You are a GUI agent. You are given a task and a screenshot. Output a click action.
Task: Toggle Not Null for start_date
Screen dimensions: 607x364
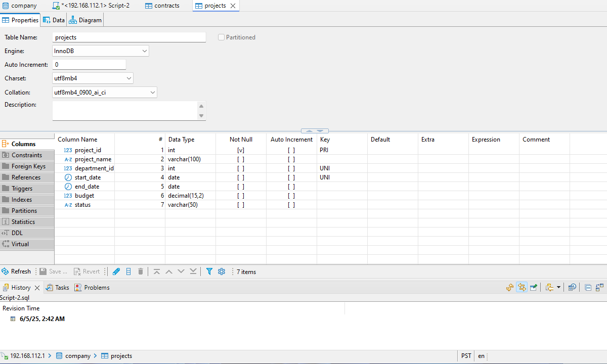(241, 177)
